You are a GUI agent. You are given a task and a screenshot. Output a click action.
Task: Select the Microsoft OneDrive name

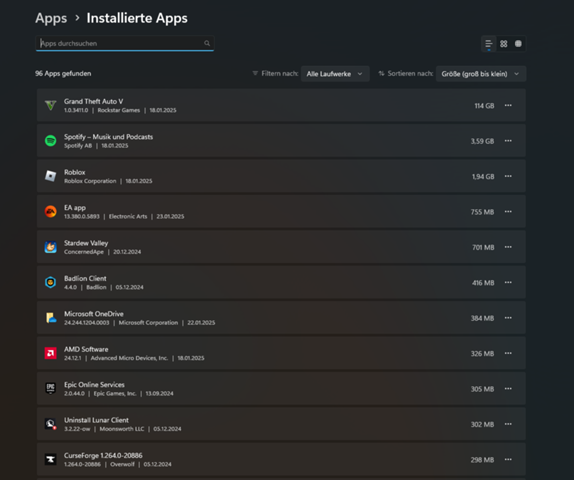pyautogui.click(x=94, y=314)
